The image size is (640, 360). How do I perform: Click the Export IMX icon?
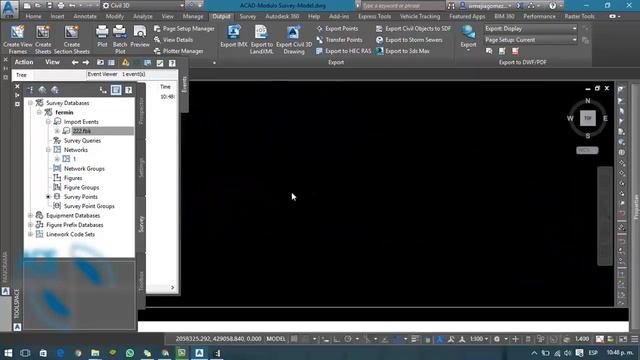coord(234,33)
